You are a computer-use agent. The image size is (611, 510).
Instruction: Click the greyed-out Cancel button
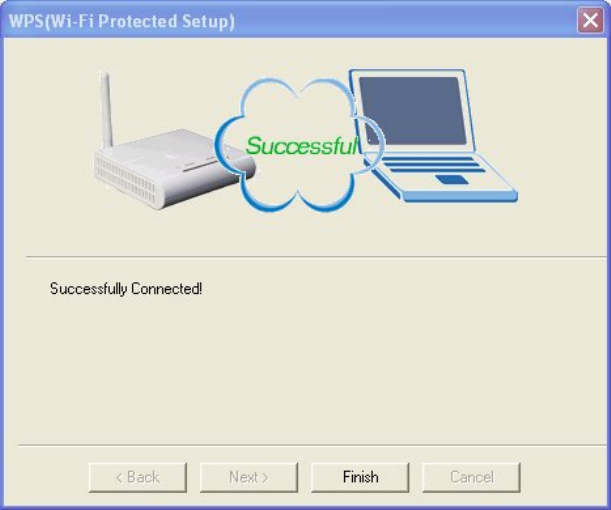471,477
